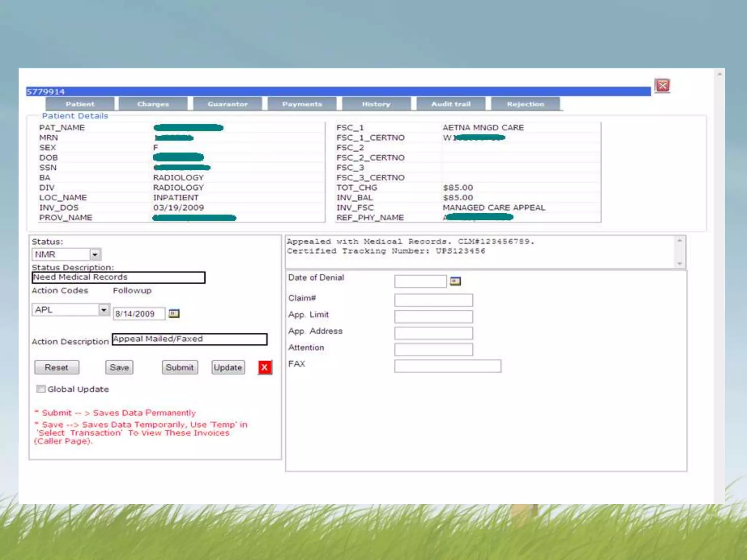Click the red X cancel button
The image size is (747, 560).
click(265, 367)
